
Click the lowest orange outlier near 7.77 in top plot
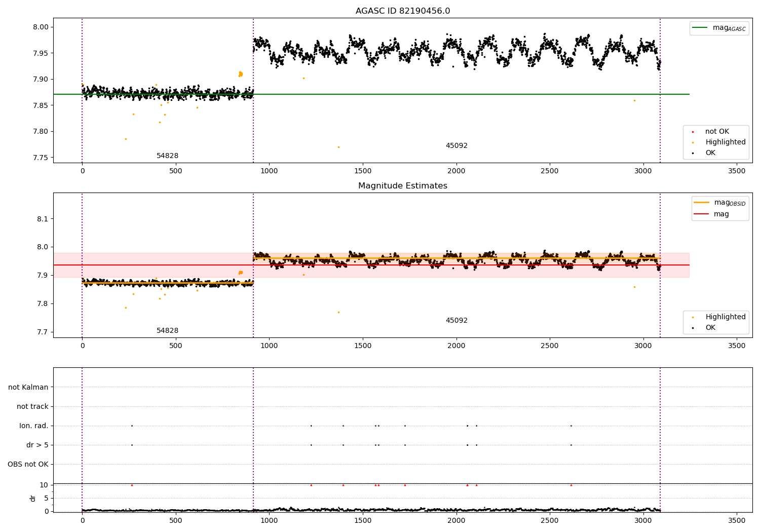[x=338, y=147]
